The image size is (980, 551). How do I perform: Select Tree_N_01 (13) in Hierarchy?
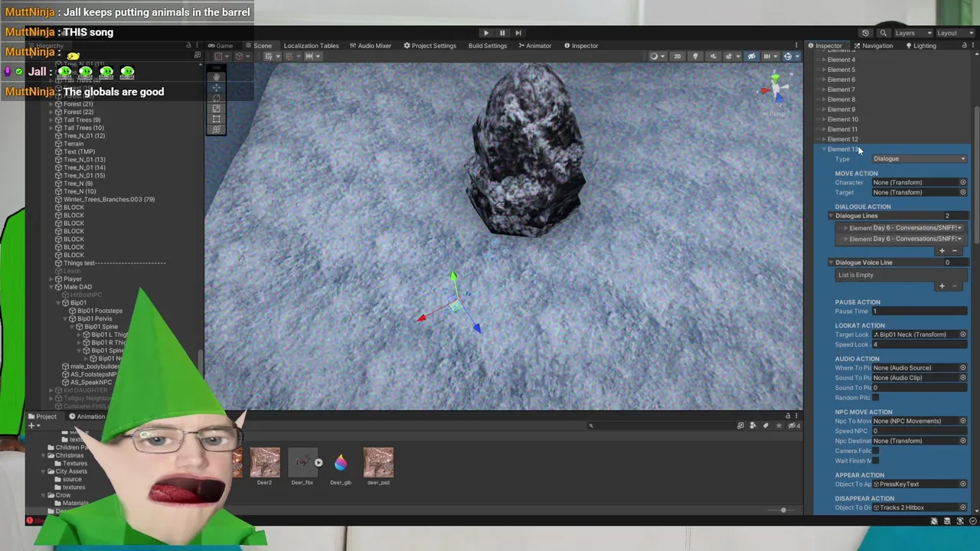click(84, 160)
